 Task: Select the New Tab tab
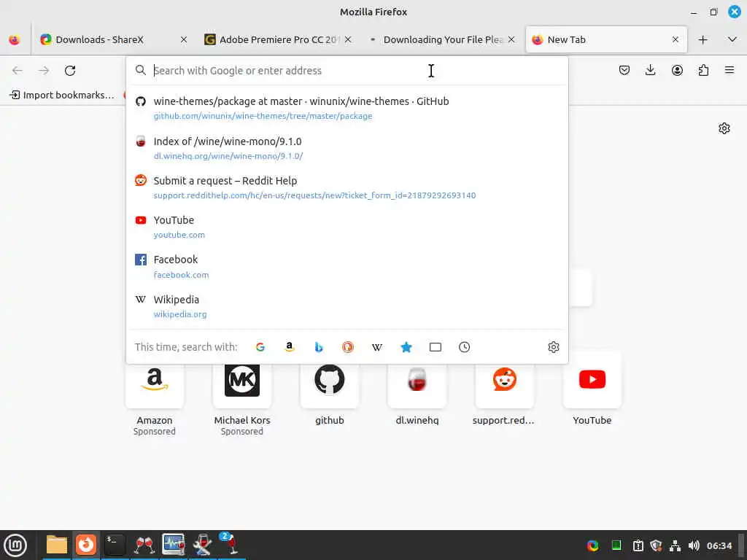606,39
